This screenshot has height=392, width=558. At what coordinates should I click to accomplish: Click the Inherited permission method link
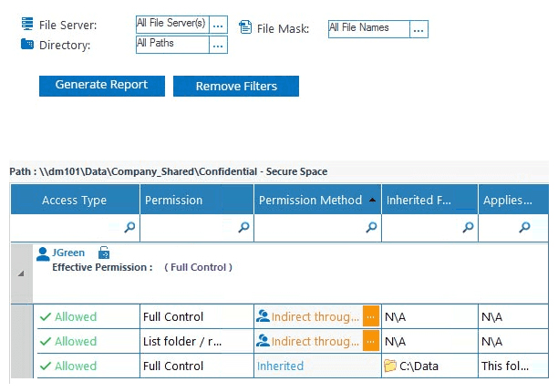281,366
